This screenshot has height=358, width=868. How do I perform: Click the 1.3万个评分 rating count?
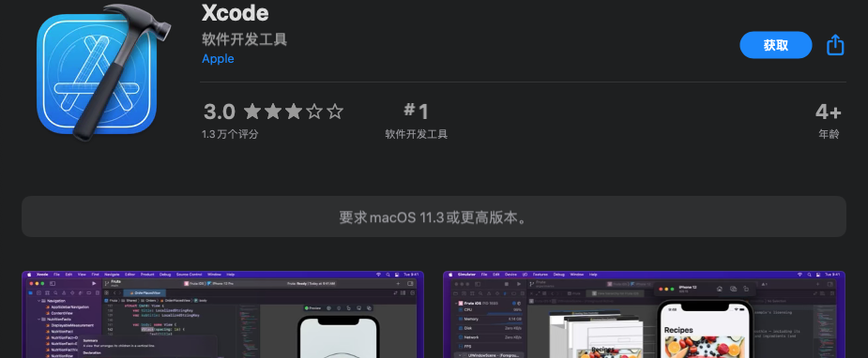tap(230, 134)
